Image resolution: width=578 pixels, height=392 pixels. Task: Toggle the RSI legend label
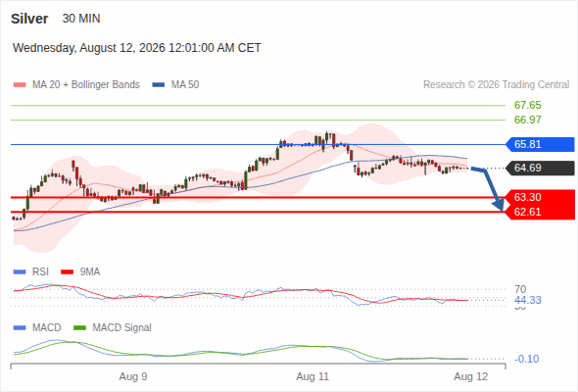point(40,272)
